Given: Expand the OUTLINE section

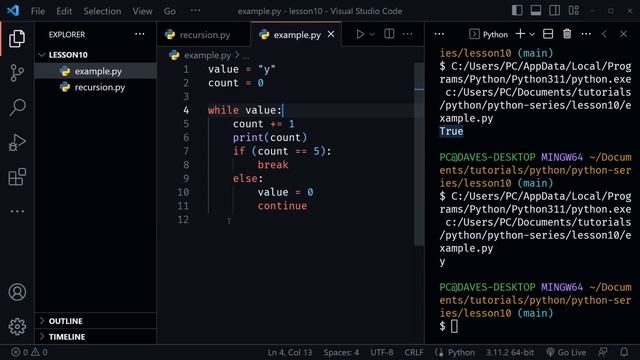Looking at the screenshot, I should [96, 321].
